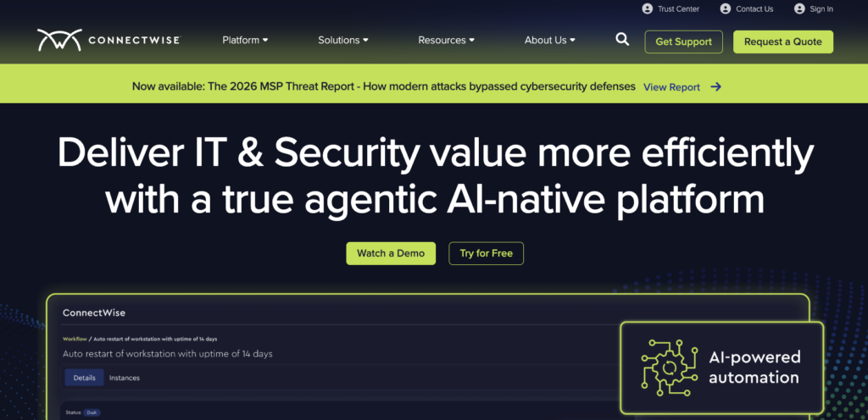Click the Draft status badge
This screenshot has height=420, width=868.
click(92, 413)
